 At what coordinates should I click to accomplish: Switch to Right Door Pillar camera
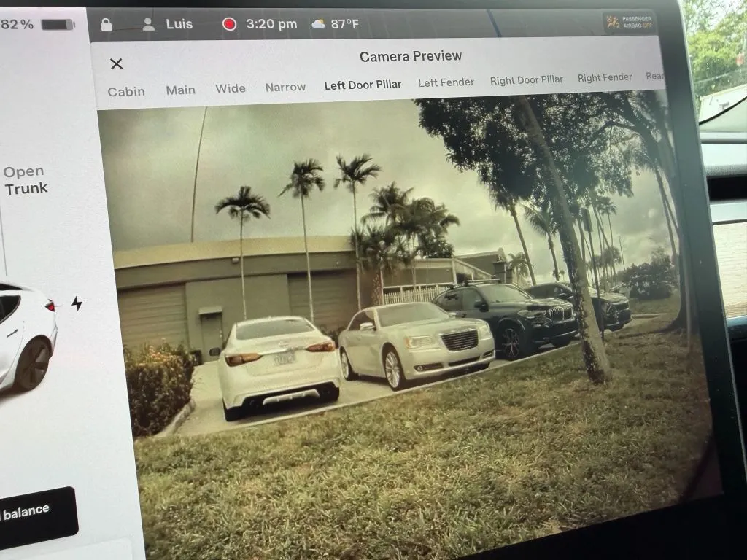(x=526, y=80)
